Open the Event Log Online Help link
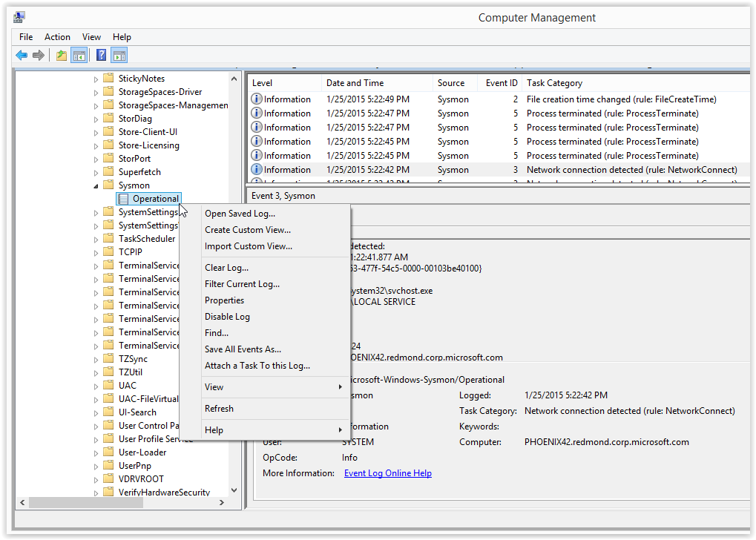 (x=387, y=473)
